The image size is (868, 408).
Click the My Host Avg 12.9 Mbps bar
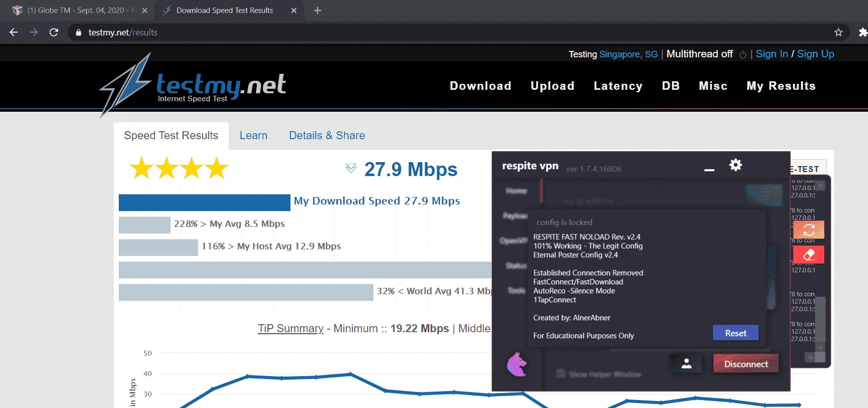pos(158,247)
